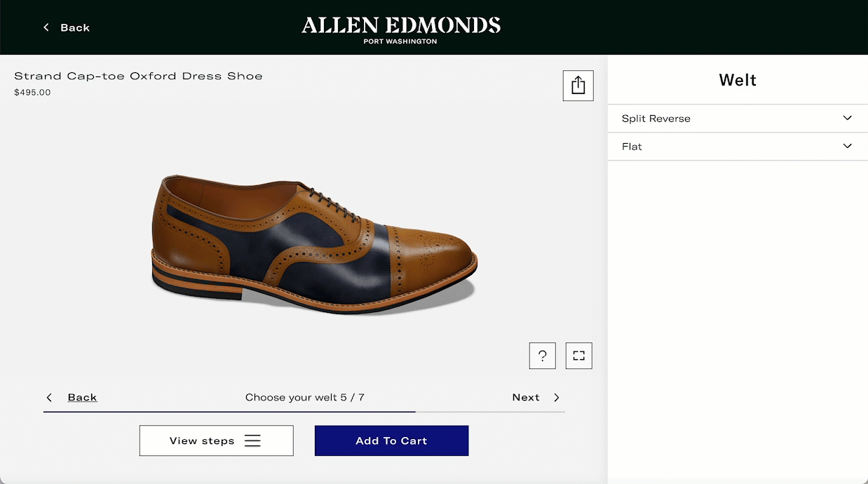Screen dimensions: 868x484
Task: Click the underlined Back step link
Action: (82, 398)
